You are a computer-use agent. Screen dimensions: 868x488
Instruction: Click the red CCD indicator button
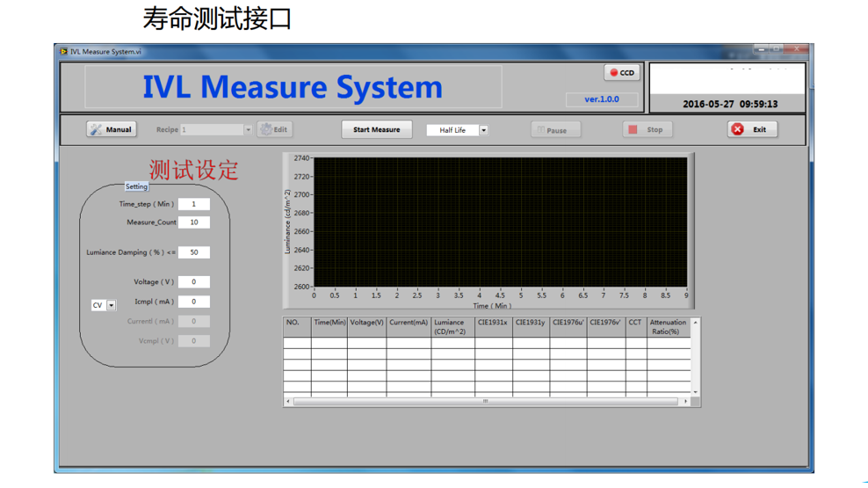tap(622, 73)
